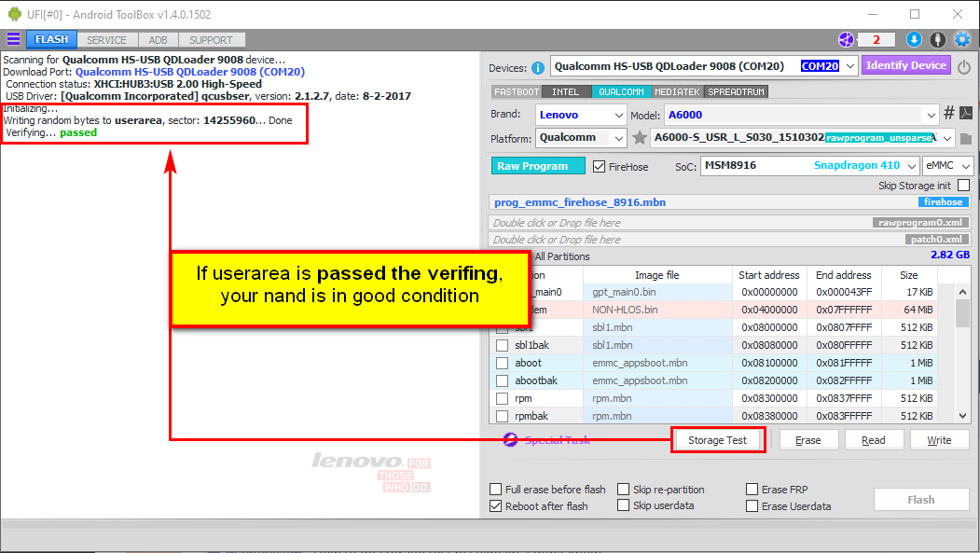
Task: Run the Storage Test button
Action: coord(717,440)
